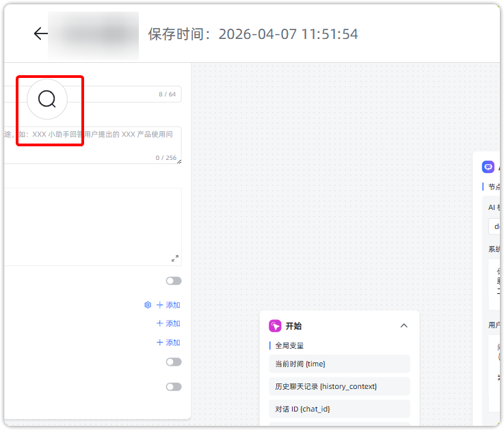Collapse the 开始 node with its chevron
The width and height of the screenshot is (504, 430).
tap(403, 326)
